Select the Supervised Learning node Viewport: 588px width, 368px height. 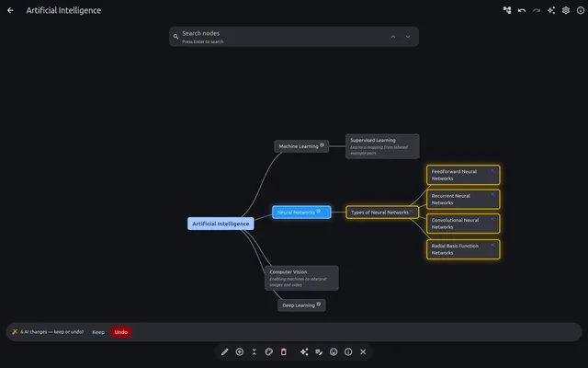[x=382, y=146]
